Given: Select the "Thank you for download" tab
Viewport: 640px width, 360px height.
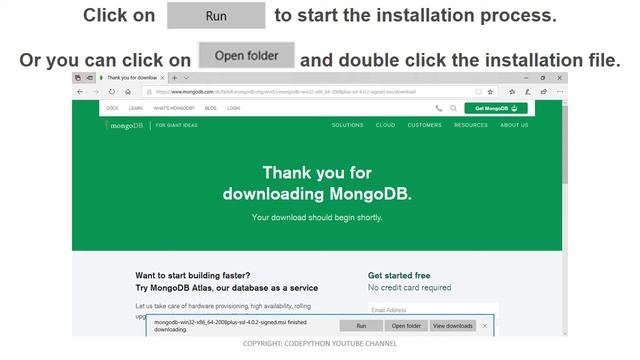Looking at the screenshot, I should pos(131,78).
